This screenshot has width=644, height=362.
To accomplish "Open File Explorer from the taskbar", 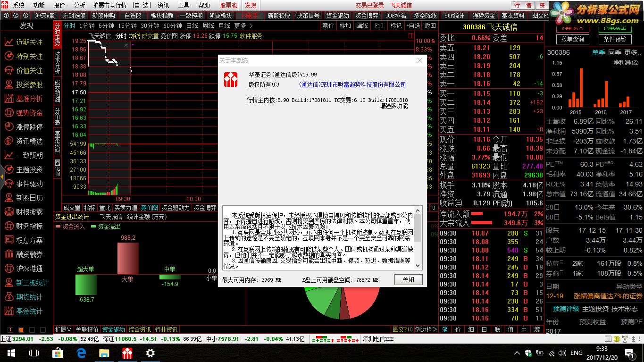I will point(104,353).
